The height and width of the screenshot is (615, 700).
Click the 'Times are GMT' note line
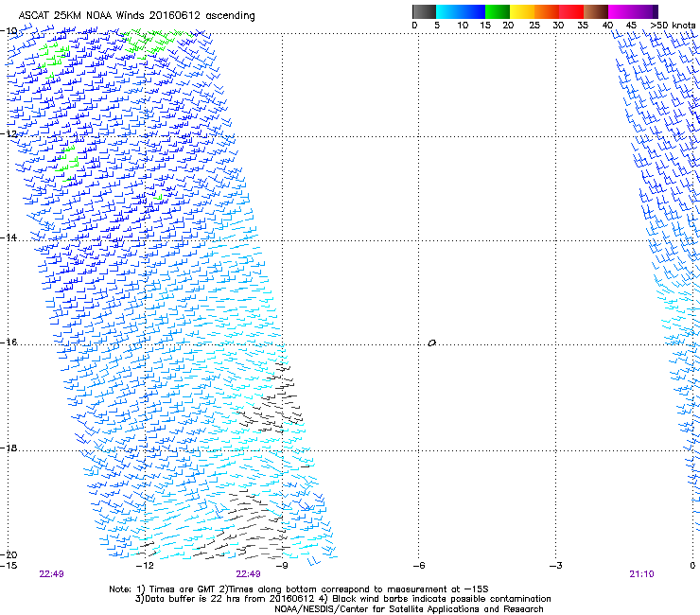[x=299, y=589]
